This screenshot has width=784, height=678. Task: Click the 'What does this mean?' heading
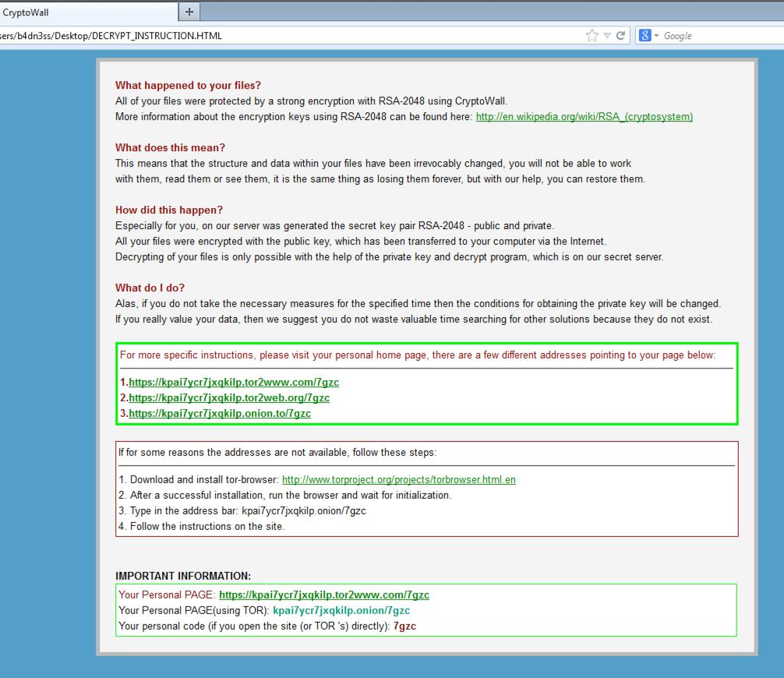(170, 147)
